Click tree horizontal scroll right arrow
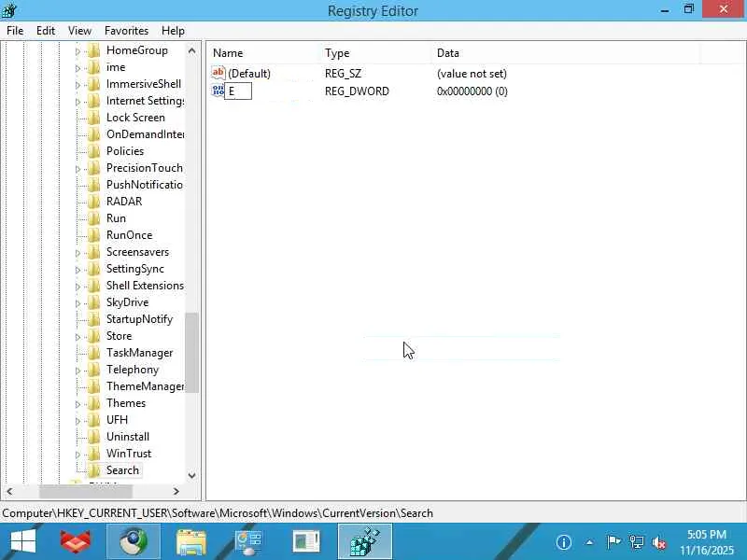This screenshot has height=560, width=747. (176, 491)
